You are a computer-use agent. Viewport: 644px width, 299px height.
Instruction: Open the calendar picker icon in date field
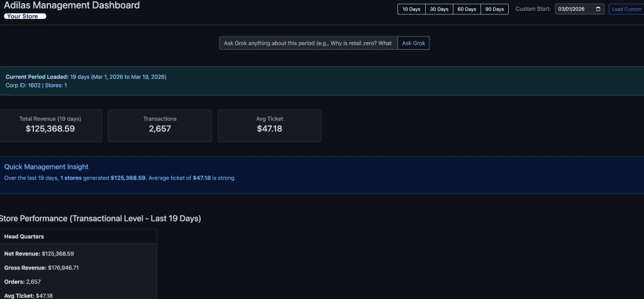(x=598, y=9)
